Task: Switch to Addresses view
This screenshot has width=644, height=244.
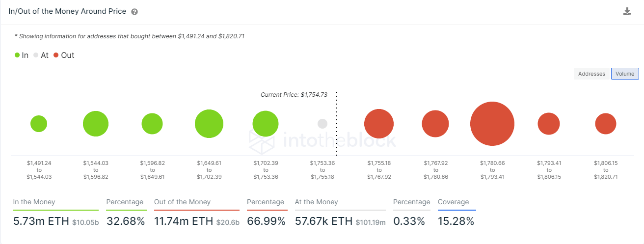Action: (x=591, y=74)
